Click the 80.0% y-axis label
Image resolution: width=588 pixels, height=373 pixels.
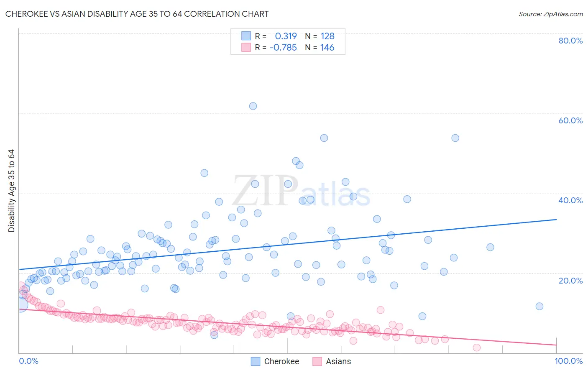point(570,41)
